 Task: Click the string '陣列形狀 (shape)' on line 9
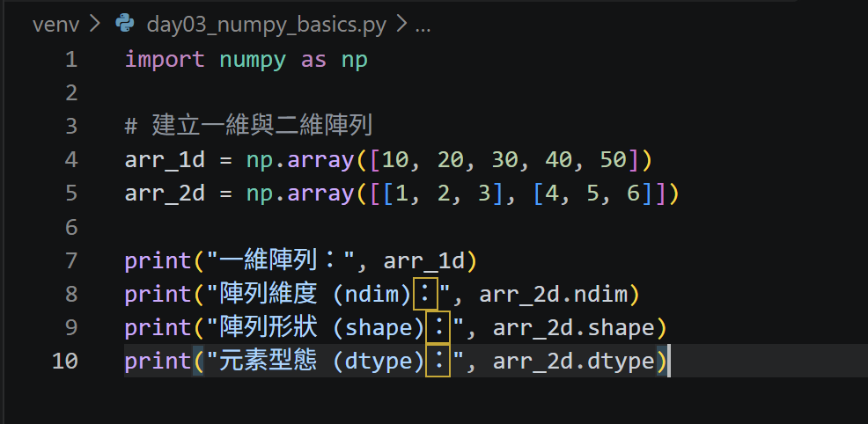pos(323,328)
